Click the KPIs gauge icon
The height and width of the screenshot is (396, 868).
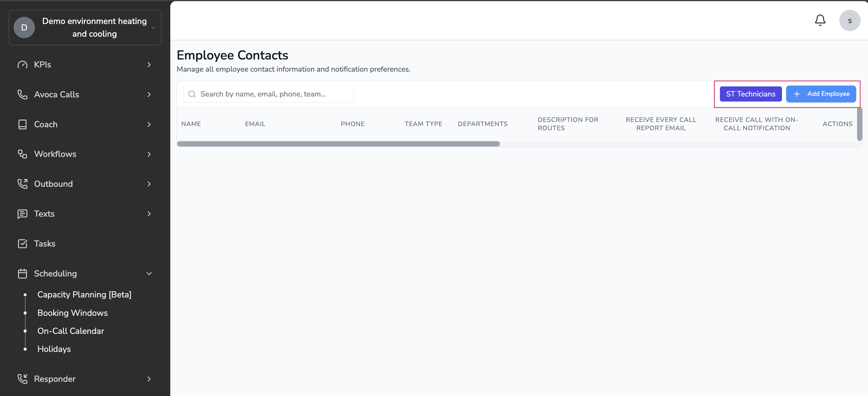click(22, 65)
